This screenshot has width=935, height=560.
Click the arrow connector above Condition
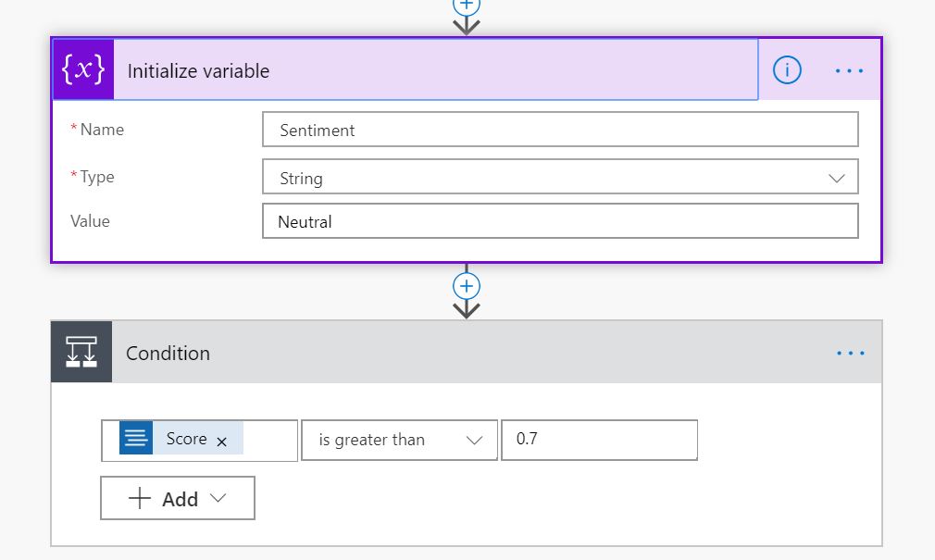[x=467, y=308]
